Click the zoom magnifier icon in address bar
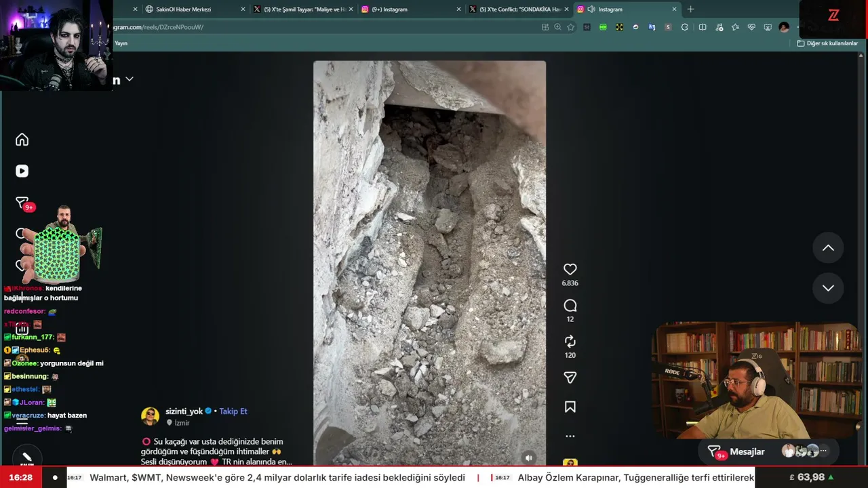The image size is (868, 488). pos(557,27)
